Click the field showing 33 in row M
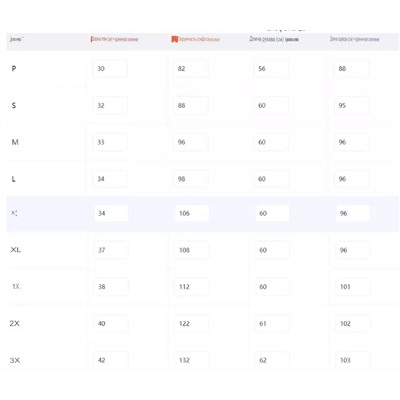The image size is (400, 400). tap(110, 142)
